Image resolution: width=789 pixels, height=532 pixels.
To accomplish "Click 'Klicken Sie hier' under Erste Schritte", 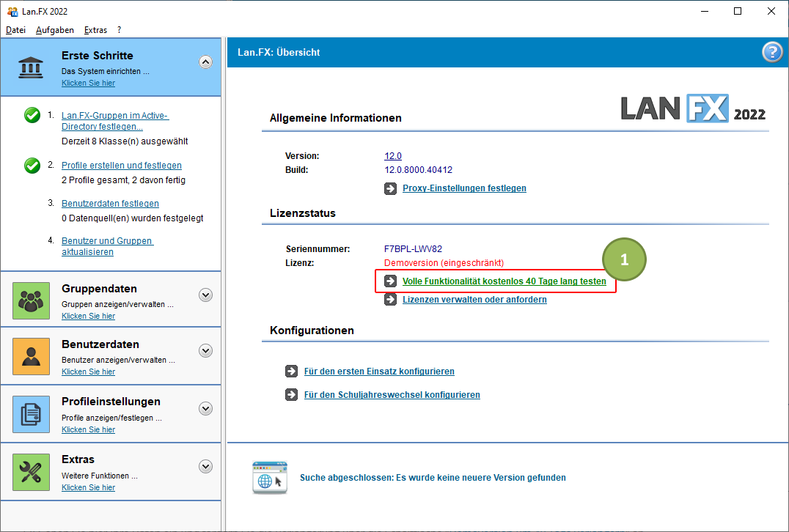I will pos(88,83).
